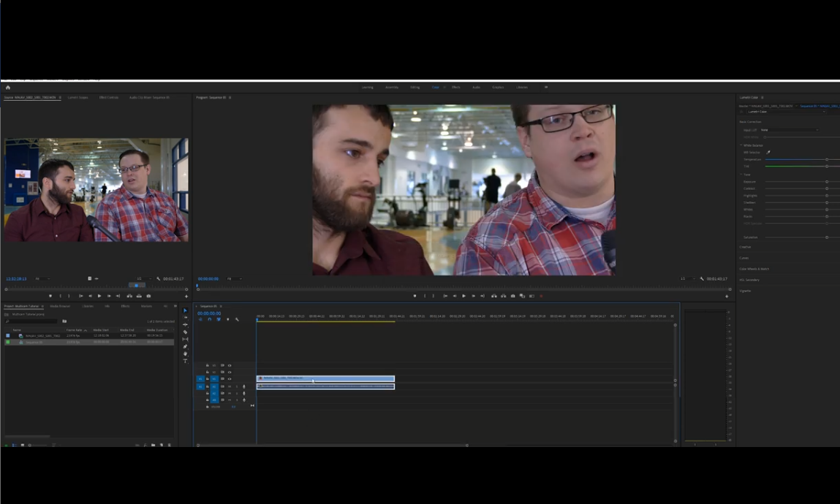Screen dimensions: 840x504
Task: Toggle V1 track output eye icon
Action: pos(230,379)
